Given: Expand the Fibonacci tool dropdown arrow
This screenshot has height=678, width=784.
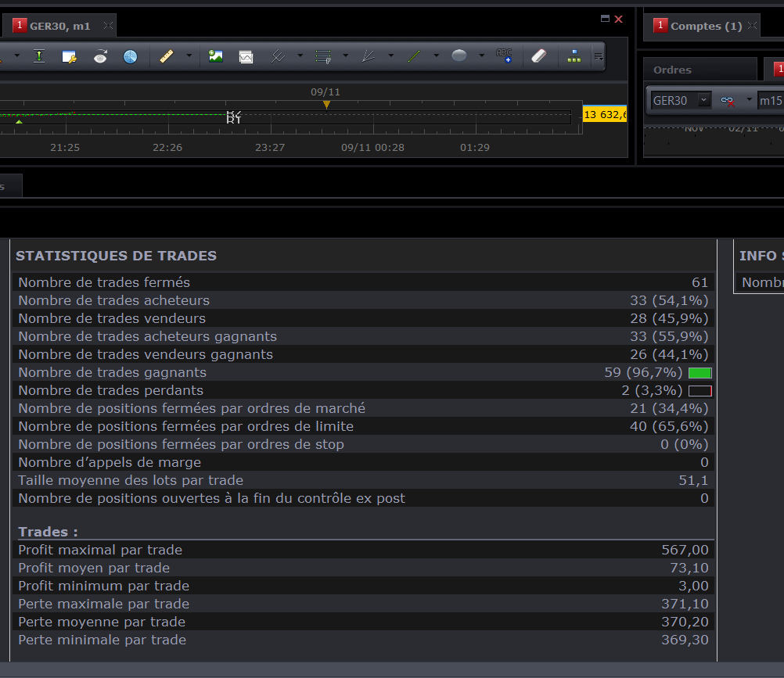Looking at the screenshot, I should [346, 56].
